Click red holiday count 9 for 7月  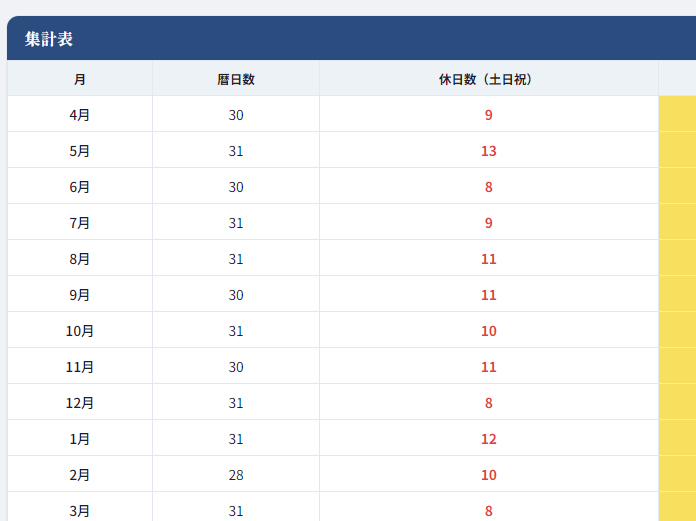489,223
